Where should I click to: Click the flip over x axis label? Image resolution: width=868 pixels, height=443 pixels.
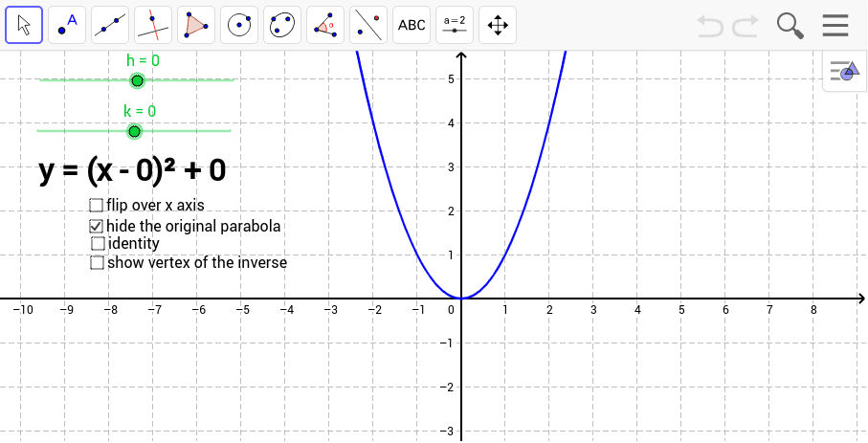[156, 206]
